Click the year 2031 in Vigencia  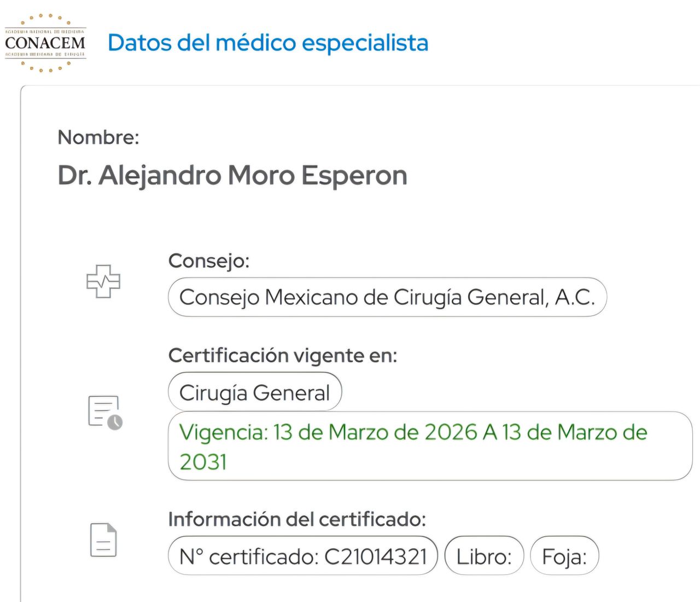pos(203,462)
